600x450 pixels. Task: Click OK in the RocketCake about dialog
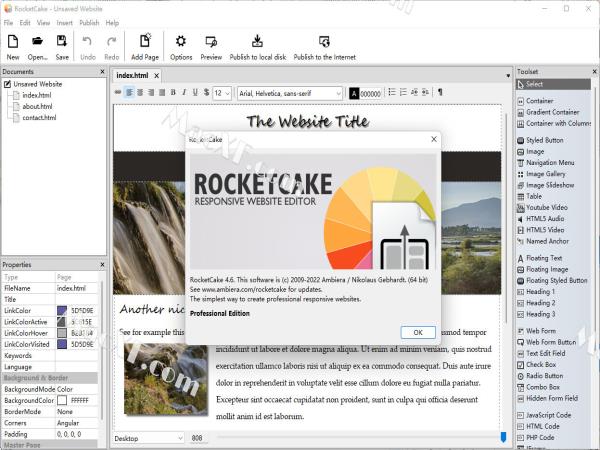[x=418, y=332]
